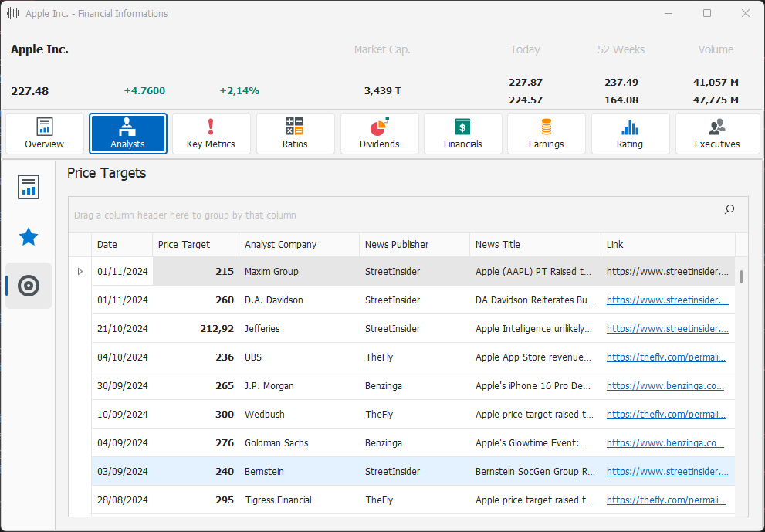Switch to the Ratios tab
Viewport: 765px width, 532px height.
click(x=295, y=134)
